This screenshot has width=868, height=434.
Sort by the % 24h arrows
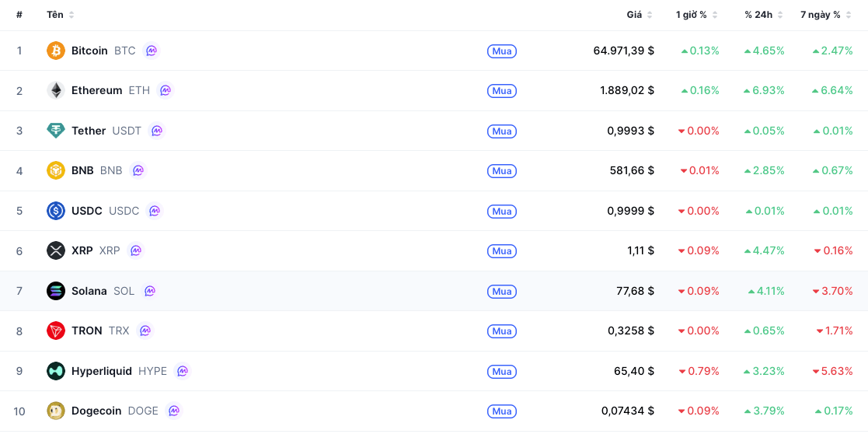coord(780,15)
